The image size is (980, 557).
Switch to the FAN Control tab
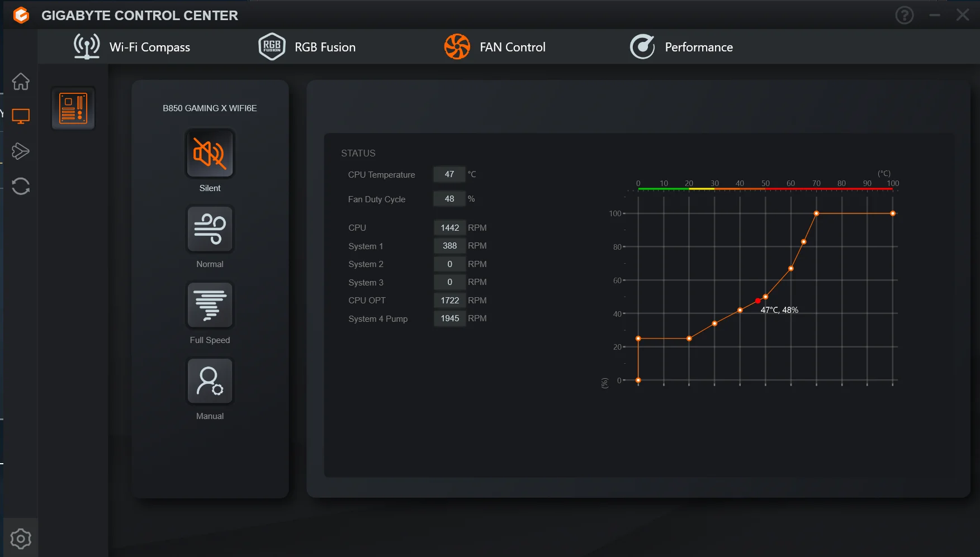(495, 47)
